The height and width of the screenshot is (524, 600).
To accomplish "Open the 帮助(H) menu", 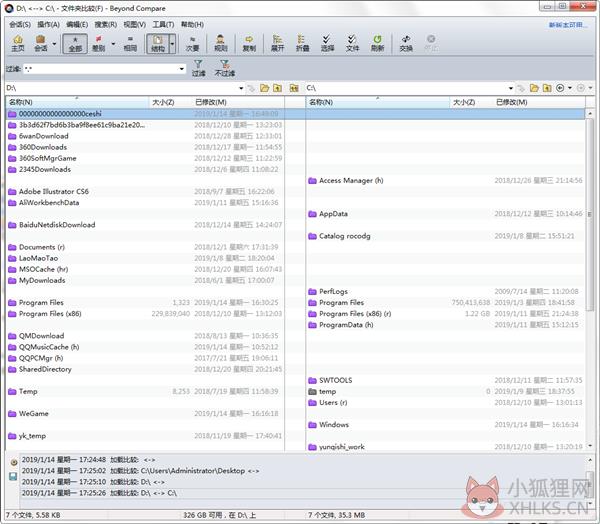I will coord(192,24).
